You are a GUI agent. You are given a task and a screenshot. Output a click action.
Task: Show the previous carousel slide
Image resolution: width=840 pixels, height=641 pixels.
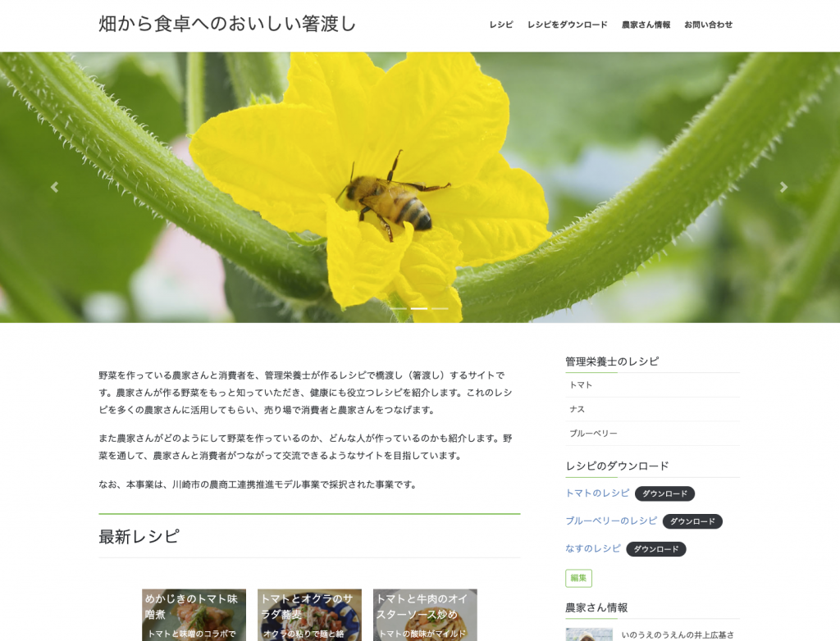(x=55, y=187)
